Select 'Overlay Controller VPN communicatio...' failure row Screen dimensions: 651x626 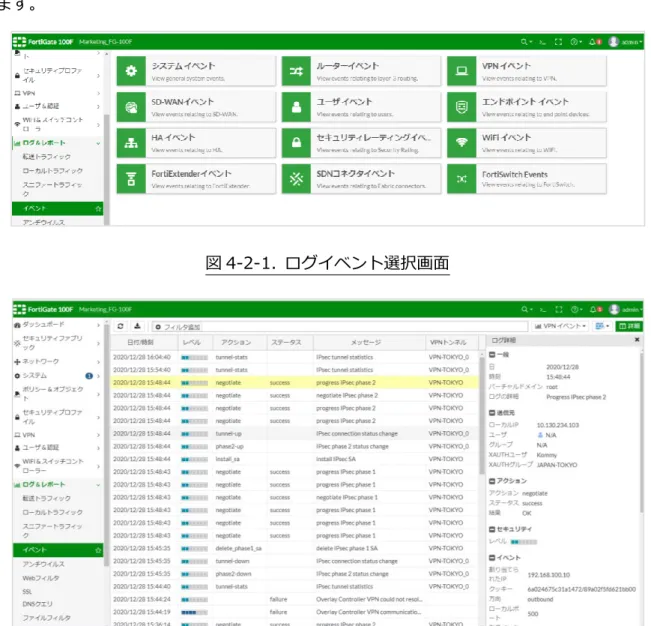click(294, 612)
